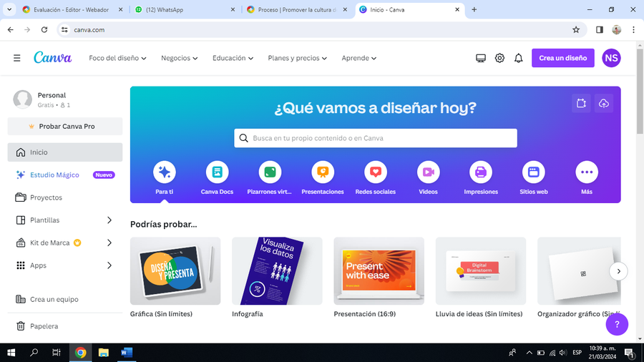Open File Explorer from the taskbar
This screenshot has height=362, width=644.
(104, 353)
